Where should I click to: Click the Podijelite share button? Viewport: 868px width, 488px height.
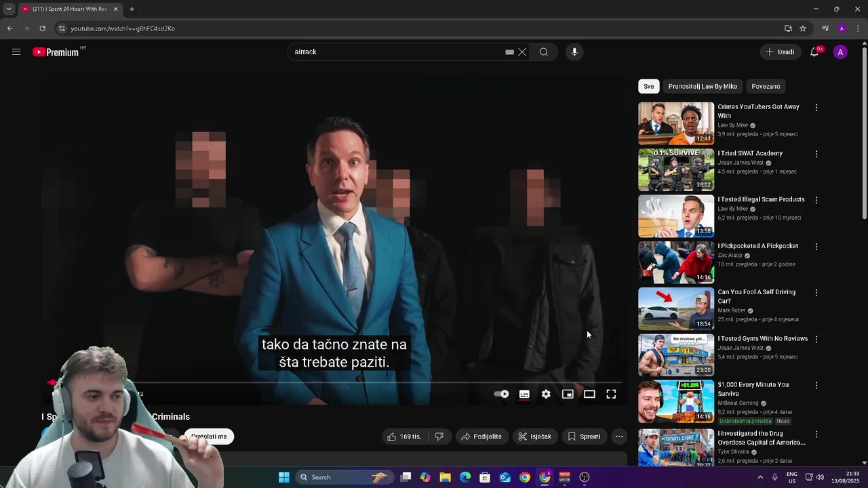[481, 436]
